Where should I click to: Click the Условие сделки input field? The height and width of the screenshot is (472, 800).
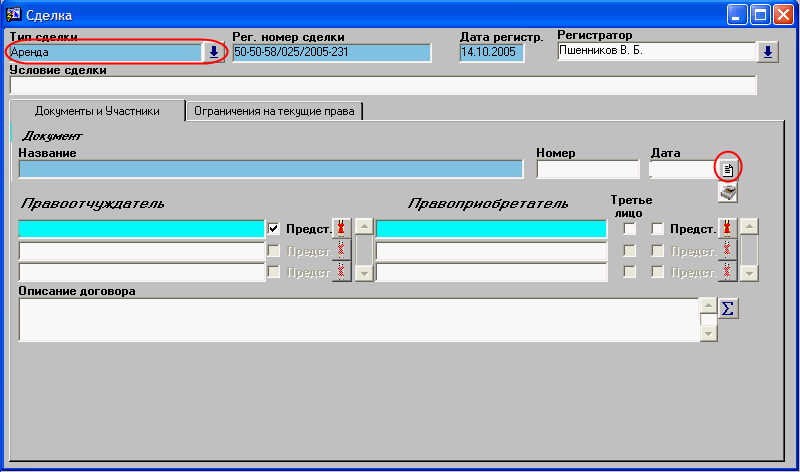pyautogui.click(x=383, y=85)
